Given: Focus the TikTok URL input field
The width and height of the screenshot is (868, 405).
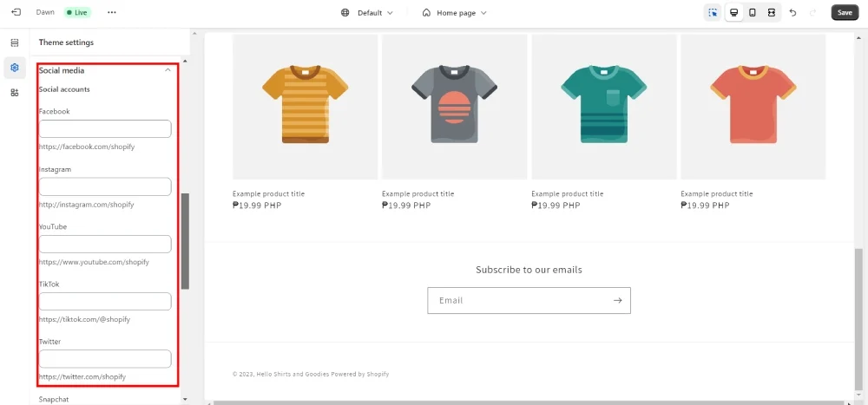Looking at the screenshot, I should click(105, 302).
